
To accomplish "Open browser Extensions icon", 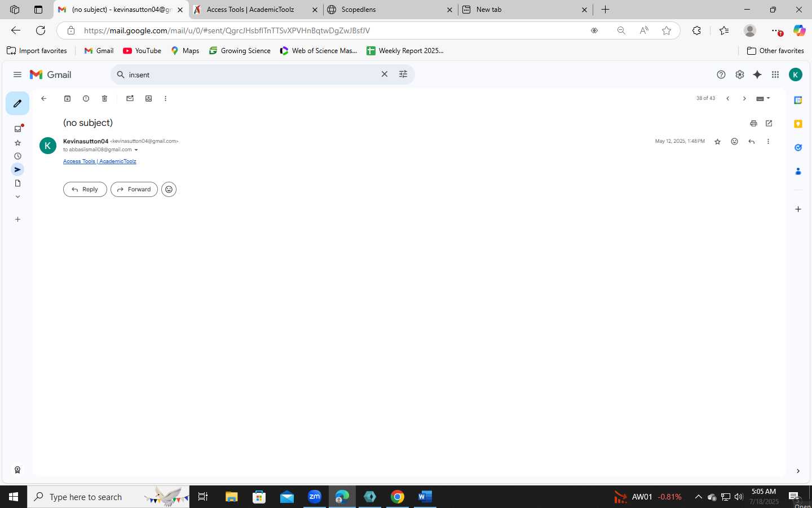I will [696, 30].
